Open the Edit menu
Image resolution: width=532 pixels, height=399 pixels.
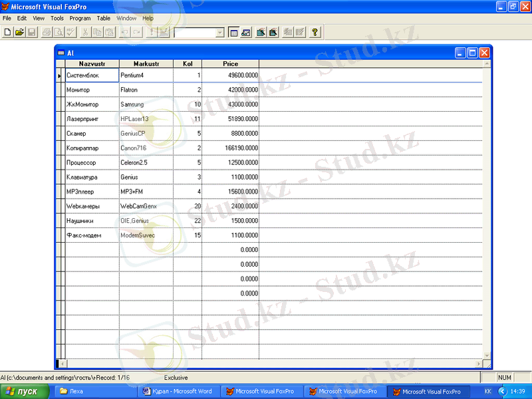tap(22, 19)
